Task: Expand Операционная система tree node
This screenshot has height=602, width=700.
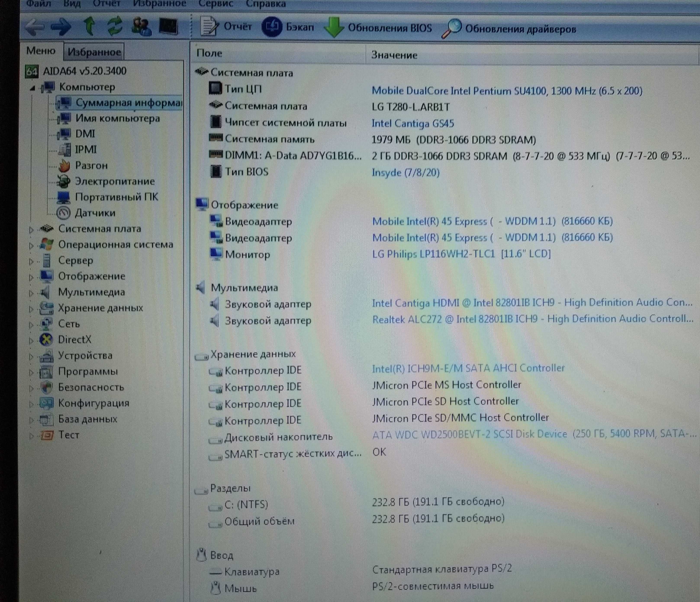Action: 31,246
